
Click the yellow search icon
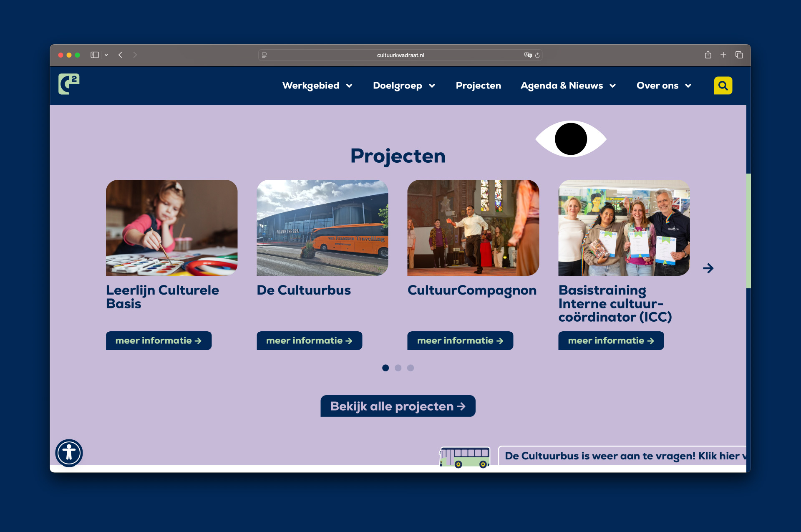pyautogui.click(x=723, y=86)
